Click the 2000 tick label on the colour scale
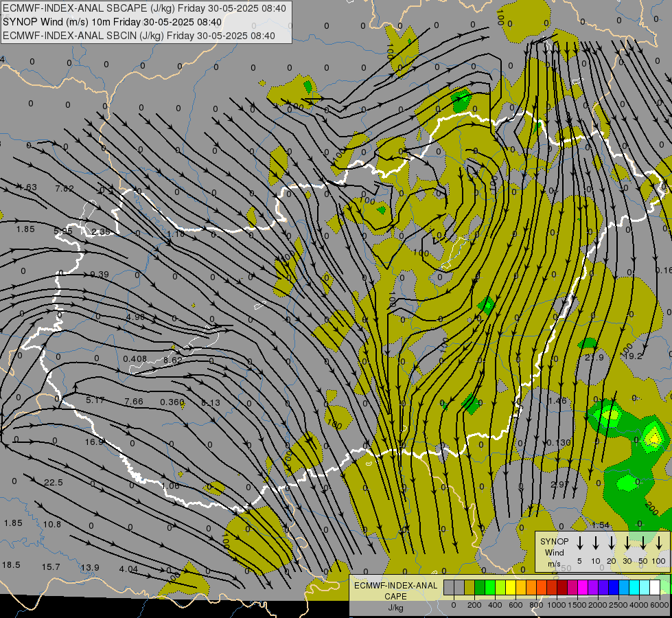672x618 pixels. click(598, 605)
